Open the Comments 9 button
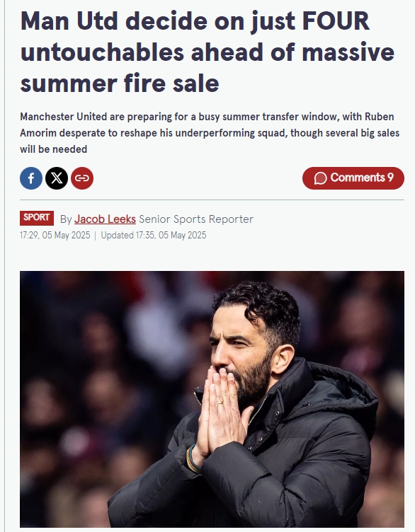This screenshot has height=532, width=415. tap(353, 178)
